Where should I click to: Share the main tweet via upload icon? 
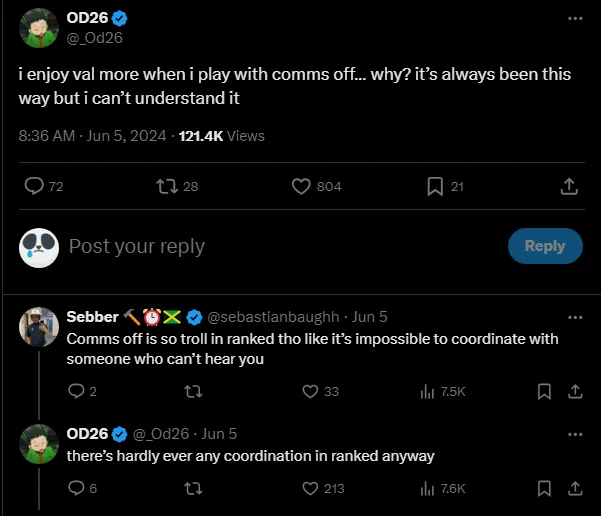pyautogui.click(x=569, y=186)
